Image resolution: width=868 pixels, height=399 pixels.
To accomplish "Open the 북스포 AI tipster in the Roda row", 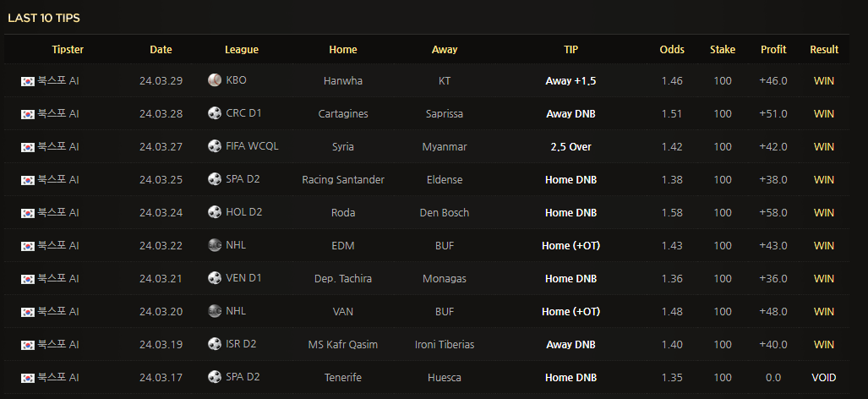I will point(58,212).
